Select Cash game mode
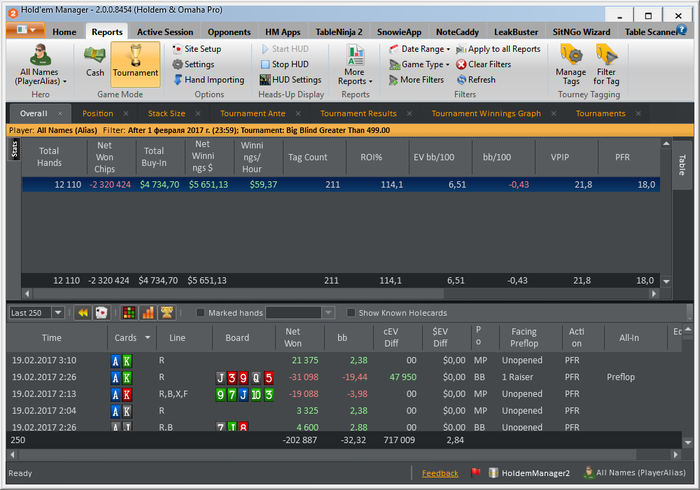The height and width of the screenshot is (490, 700). pos(95,65)
